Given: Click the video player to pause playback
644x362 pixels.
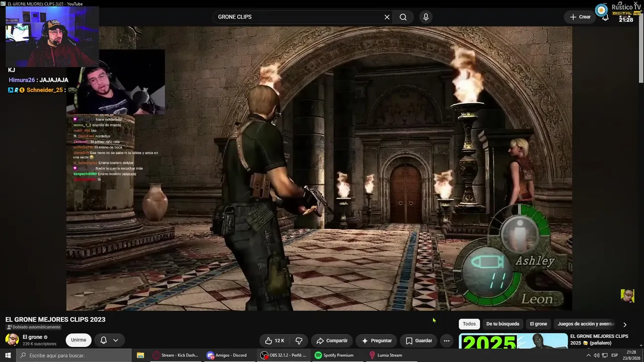Looking at the screenshot, I should click(319, 169).
